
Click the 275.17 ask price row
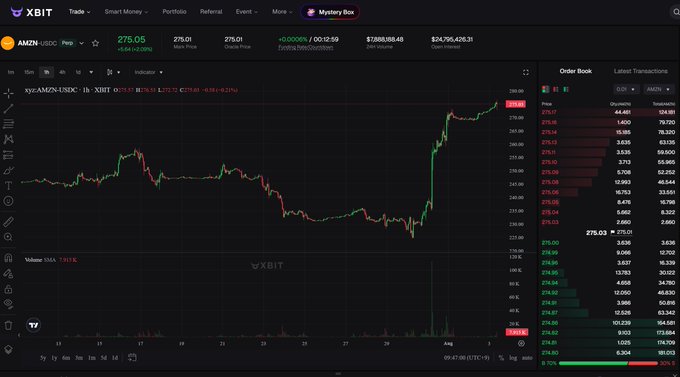(608, 112)
